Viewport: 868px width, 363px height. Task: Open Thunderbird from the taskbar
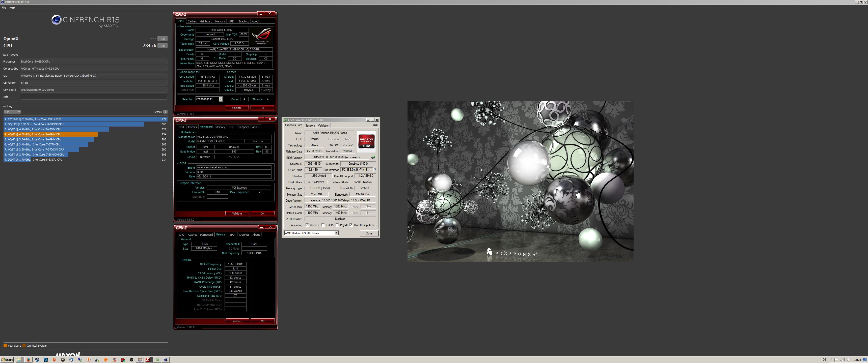tap(71, 360)
